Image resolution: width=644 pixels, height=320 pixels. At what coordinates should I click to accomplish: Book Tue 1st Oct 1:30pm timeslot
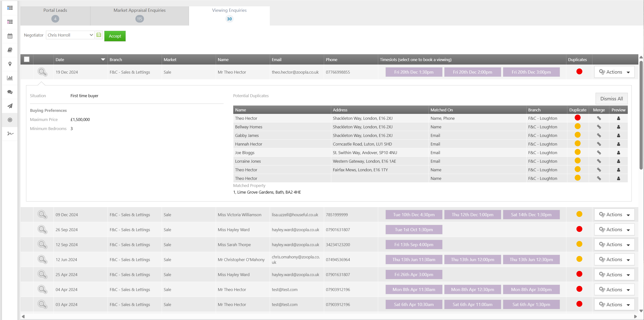[x=414, y=230]
